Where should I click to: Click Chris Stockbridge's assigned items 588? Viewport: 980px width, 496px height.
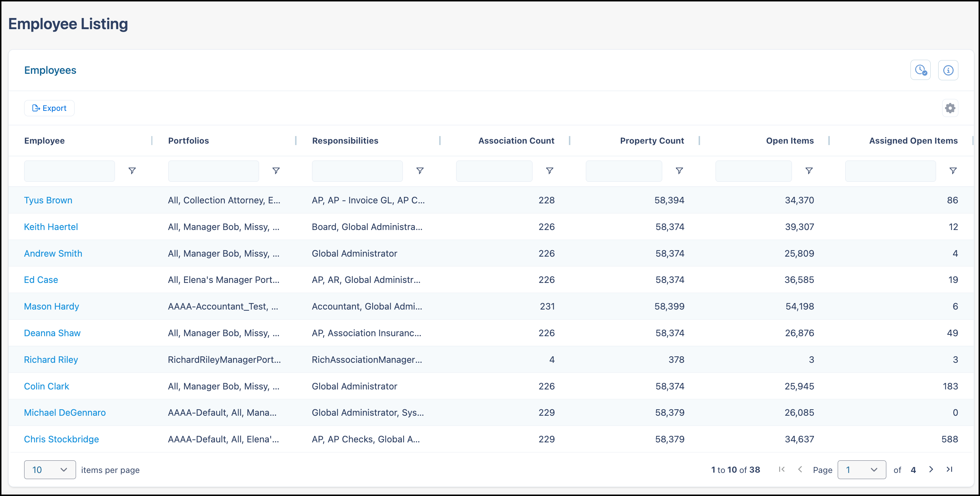(950, 439)
